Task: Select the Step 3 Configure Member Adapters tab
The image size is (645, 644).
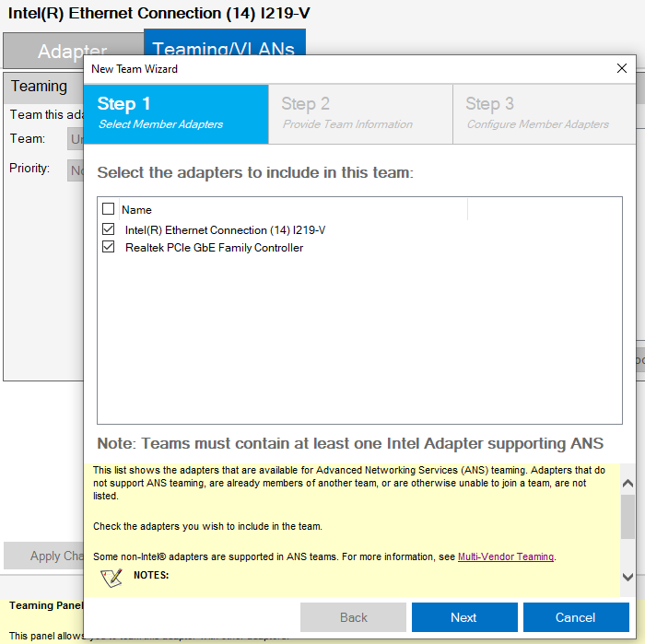Action: 545,114
